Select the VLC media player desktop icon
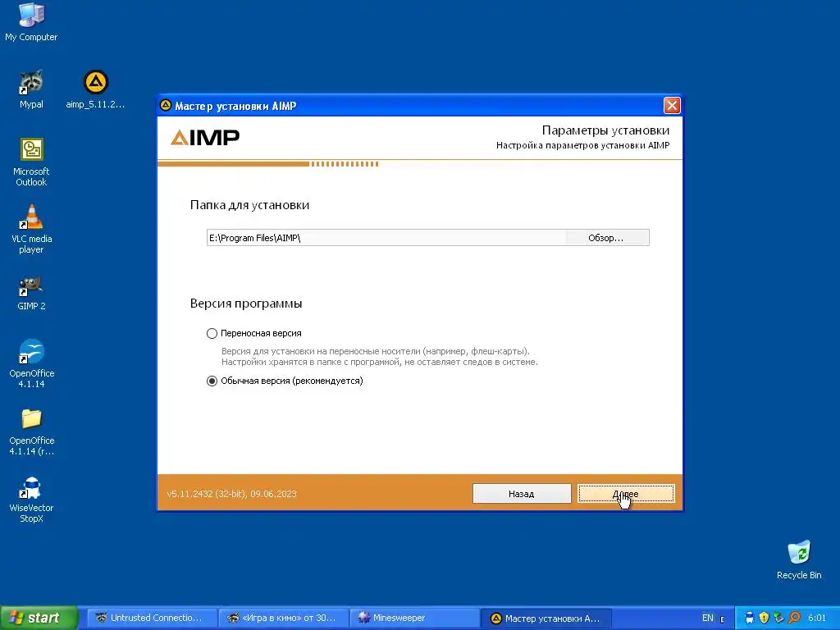The height and width of the screenshot is (630, 840). click(x=31, y=230)
